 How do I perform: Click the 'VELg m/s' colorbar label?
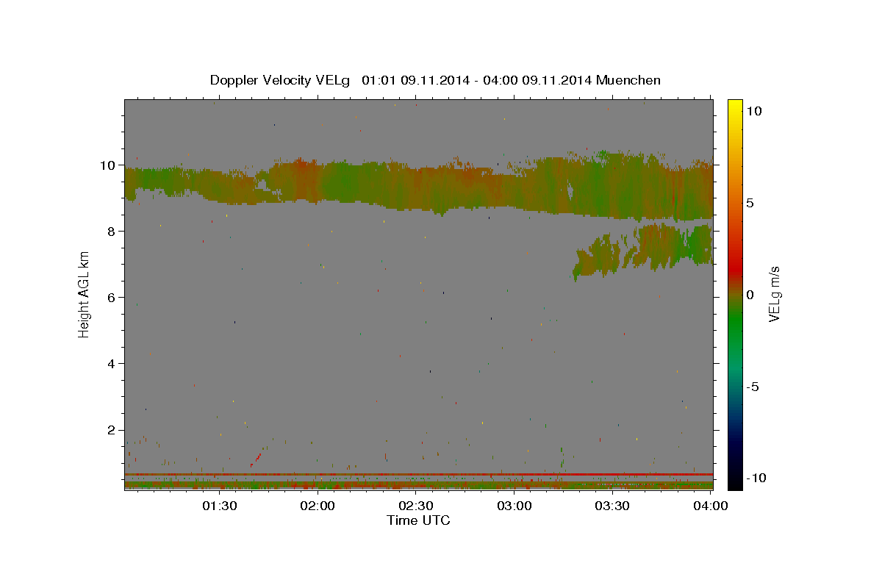click(774, 294)
